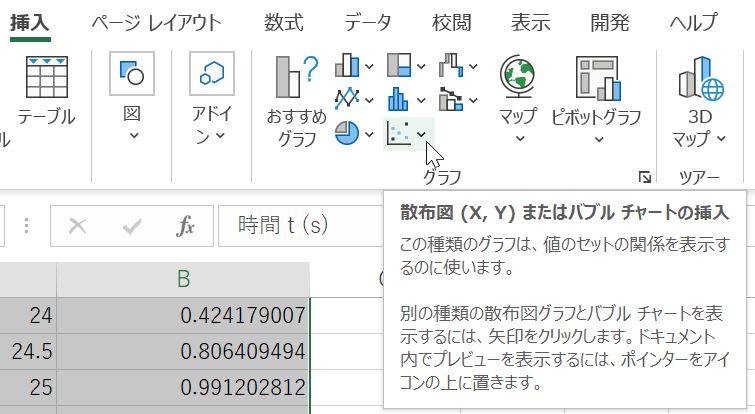This screenshot has height=414, width=755.
Task: Expand the histogram chart dropdown arrow
Action: pyautogui.click(x=421, y=101)
